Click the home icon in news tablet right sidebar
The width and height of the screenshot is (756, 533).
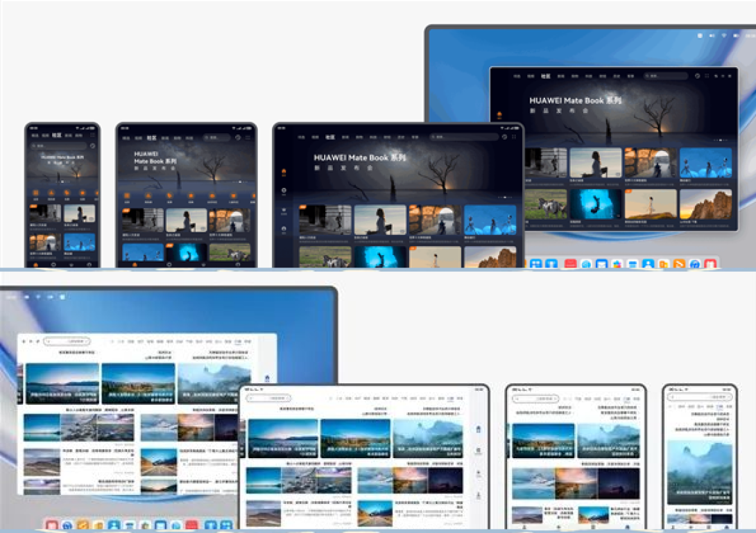478,430
